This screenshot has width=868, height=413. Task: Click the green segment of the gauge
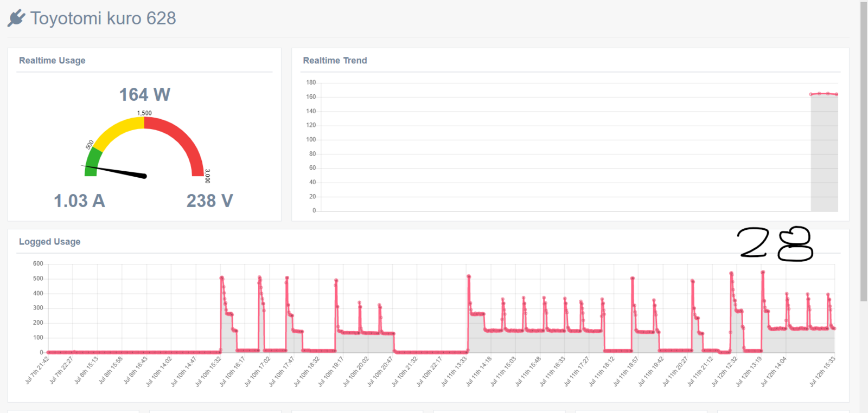click(x=93, y=163)
